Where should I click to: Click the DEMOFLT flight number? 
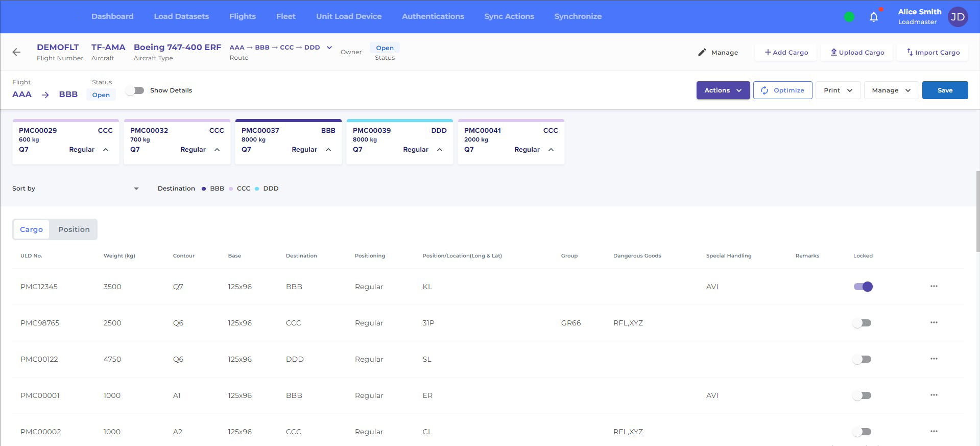click(x=58, y=47)
